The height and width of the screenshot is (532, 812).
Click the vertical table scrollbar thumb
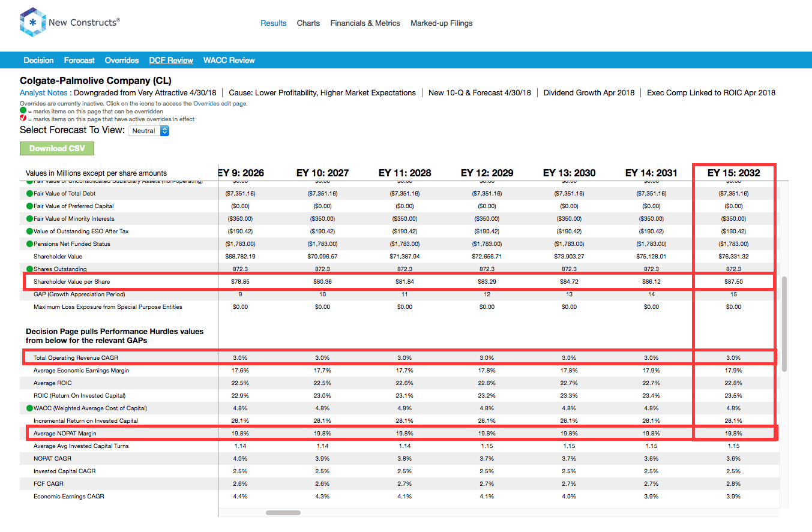784,324
